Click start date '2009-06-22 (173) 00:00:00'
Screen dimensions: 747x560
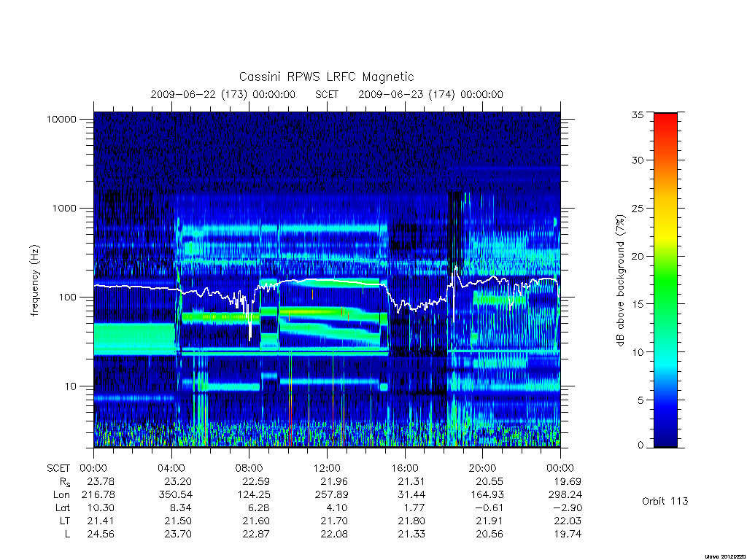[223, 94]
